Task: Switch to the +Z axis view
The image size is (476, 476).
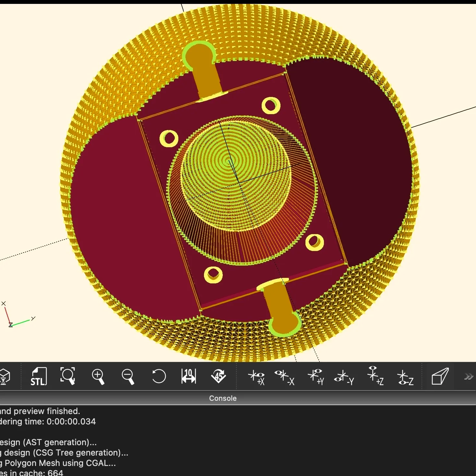Action: (375, 376)
